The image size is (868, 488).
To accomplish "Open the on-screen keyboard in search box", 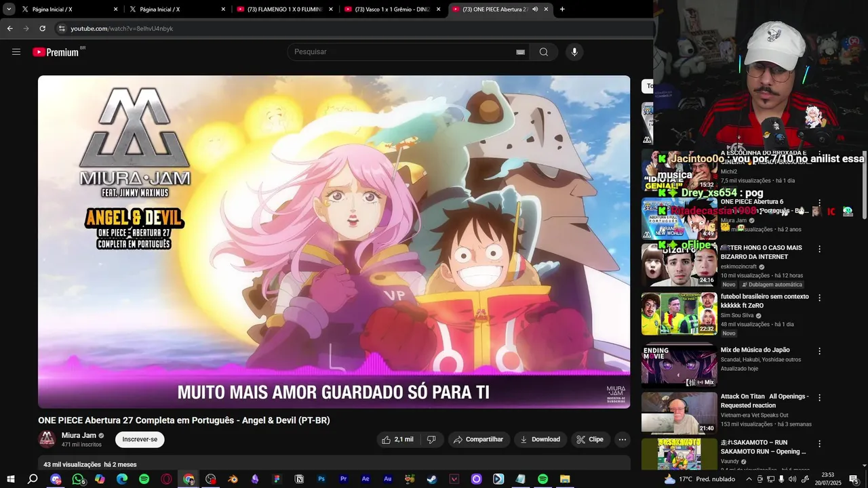I will click(x=520, y=52).
